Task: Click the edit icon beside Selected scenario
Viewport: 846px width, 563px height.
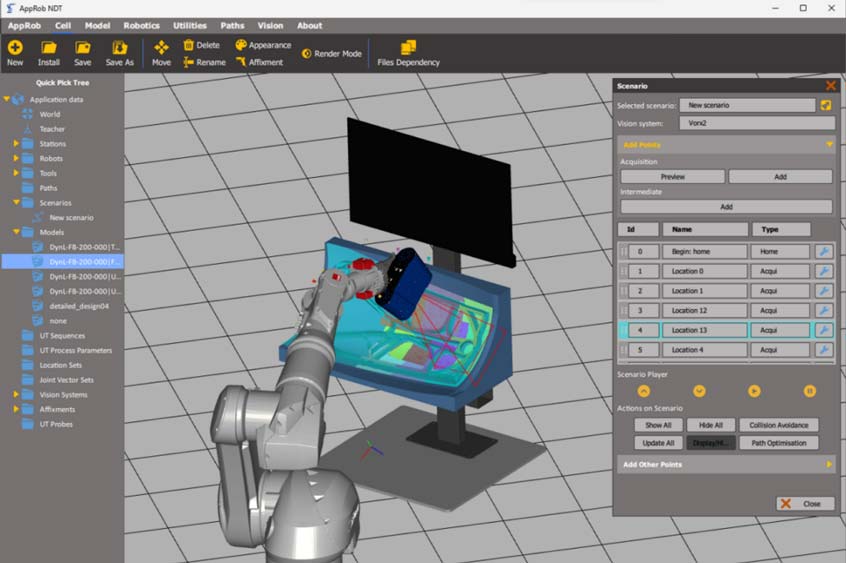Action: (826, 105)
